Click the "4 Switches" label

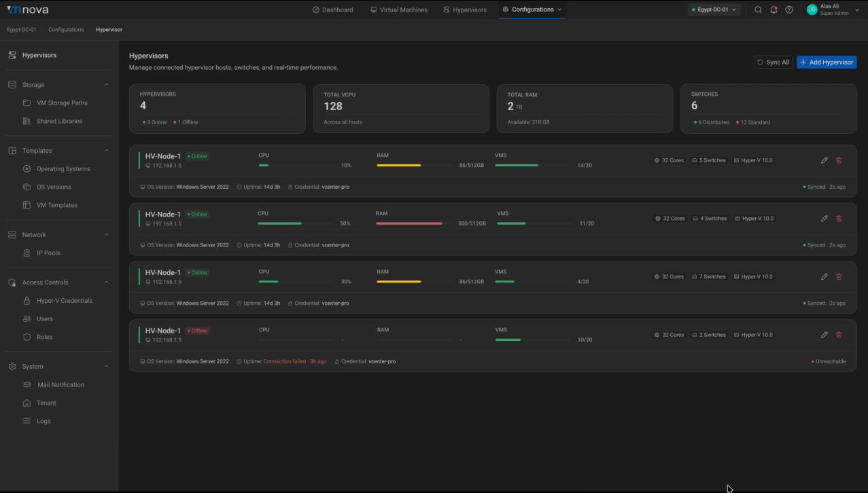point(714,219)
